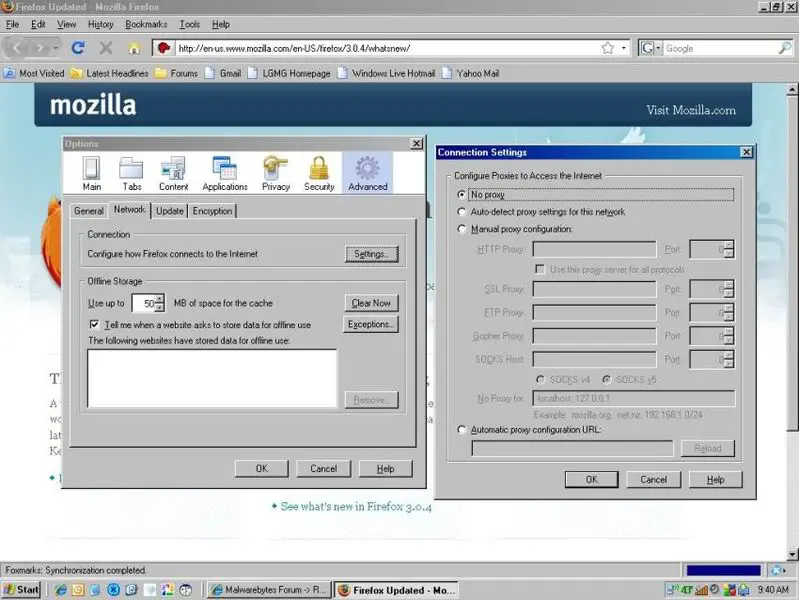Adjust the SOCKS Host port spinner
This screenshot has height=600, width=799.
pos(729,359)
